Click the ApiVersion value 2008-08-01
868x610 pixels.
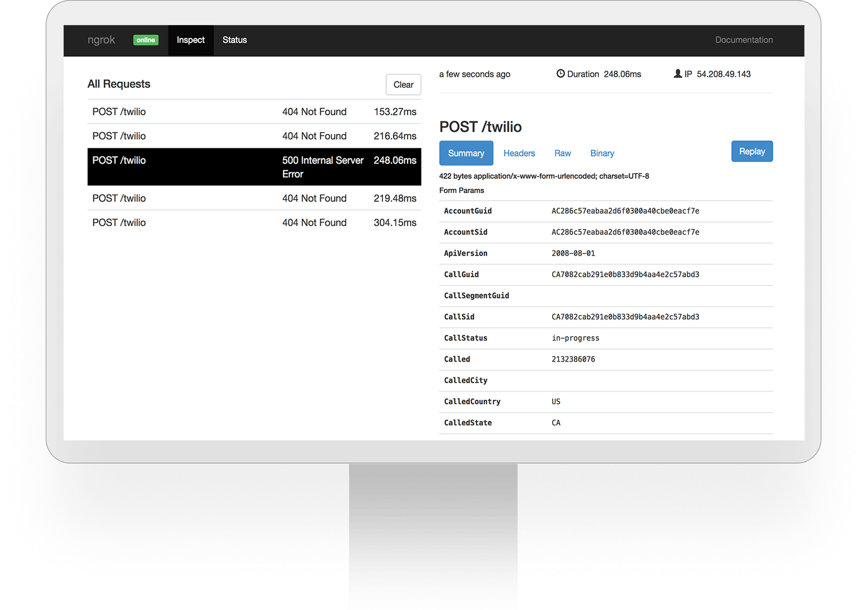573,253
